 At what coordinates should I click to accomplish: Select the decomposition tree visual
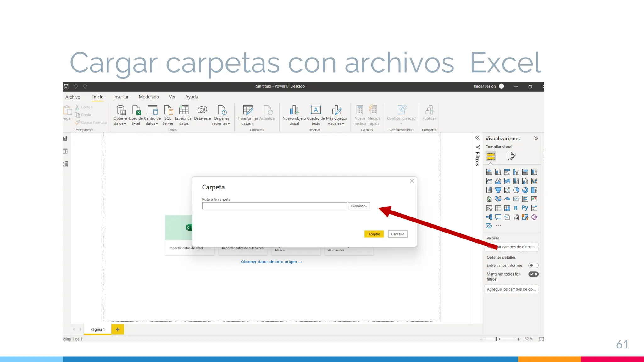click(489, 217)
